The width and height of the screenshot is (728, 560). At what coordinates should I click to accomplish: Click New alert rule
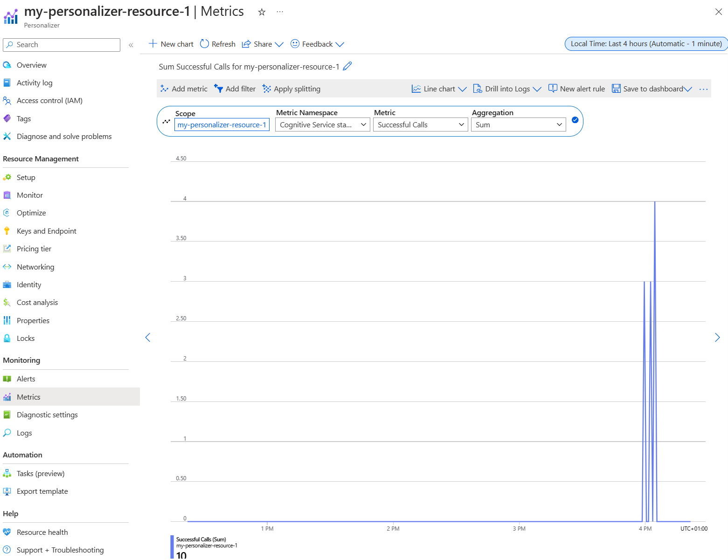tap(576, 89)
